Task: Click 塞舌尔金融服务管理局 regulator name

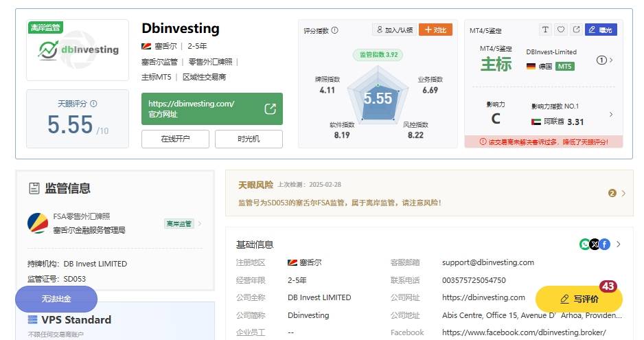Action: [x=89, y=230]
